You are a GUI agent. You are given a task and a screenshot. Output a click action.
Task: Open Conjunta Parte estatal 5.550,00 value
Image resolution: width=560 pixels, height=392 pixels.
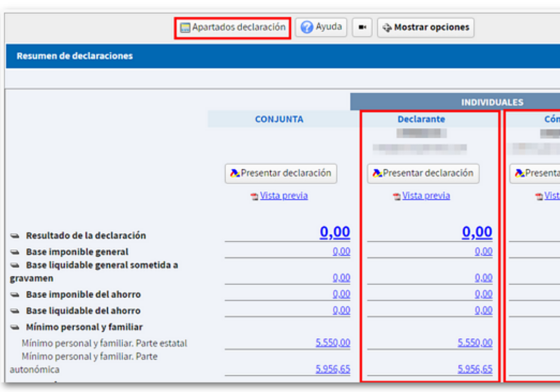[x=333, y=343]
